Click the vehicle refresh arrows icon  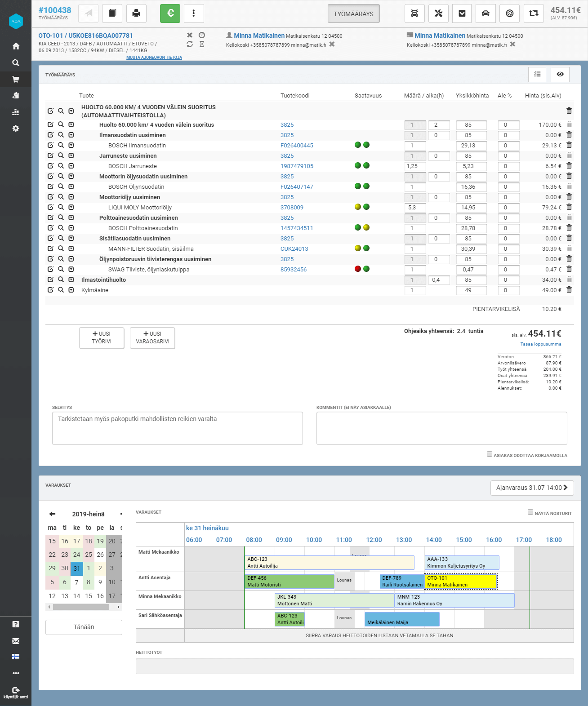190,44
